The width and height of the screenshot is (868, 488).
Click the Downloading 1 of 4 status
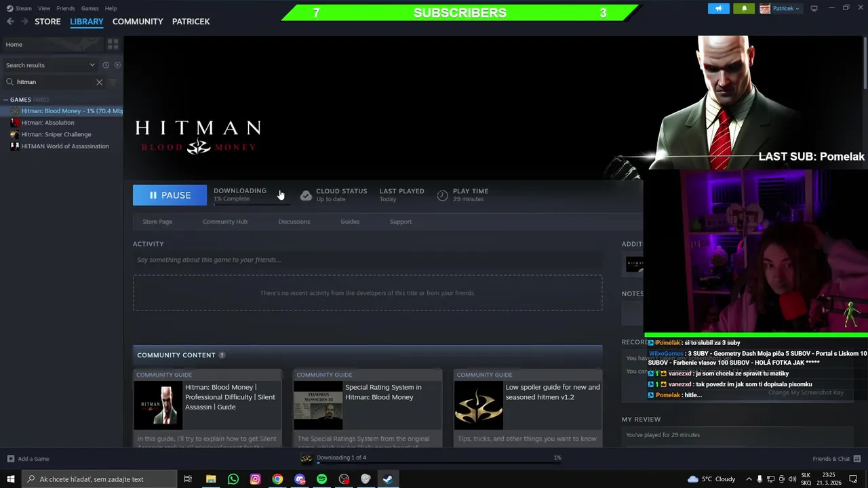coord(341,457)
